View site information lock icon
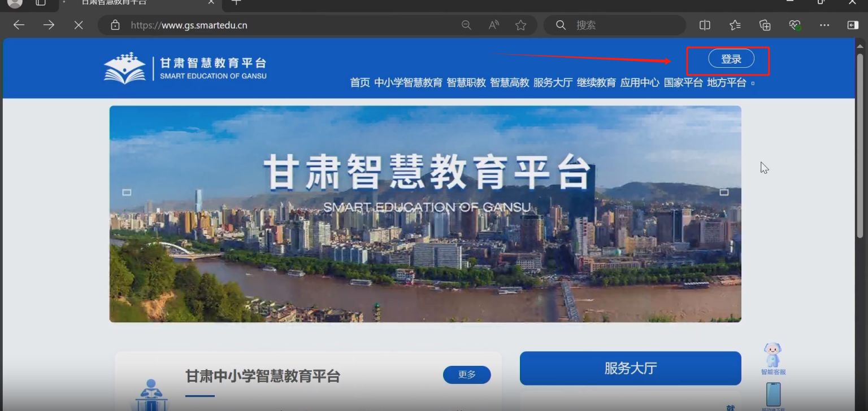Screen dimensions: 868x411 (x=115, y=25)
